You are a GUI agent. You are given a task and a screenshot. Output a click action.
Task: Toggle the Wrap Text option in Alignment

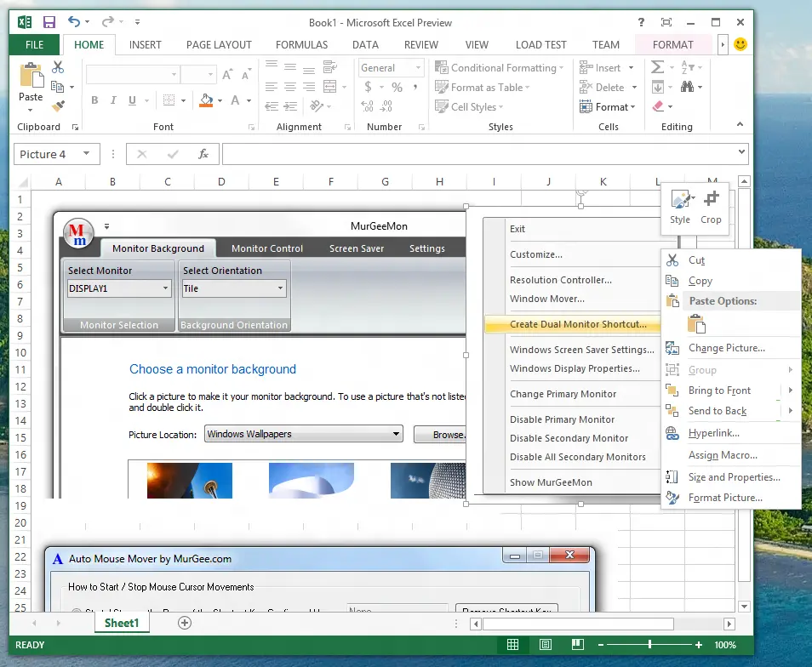[331, 66]
